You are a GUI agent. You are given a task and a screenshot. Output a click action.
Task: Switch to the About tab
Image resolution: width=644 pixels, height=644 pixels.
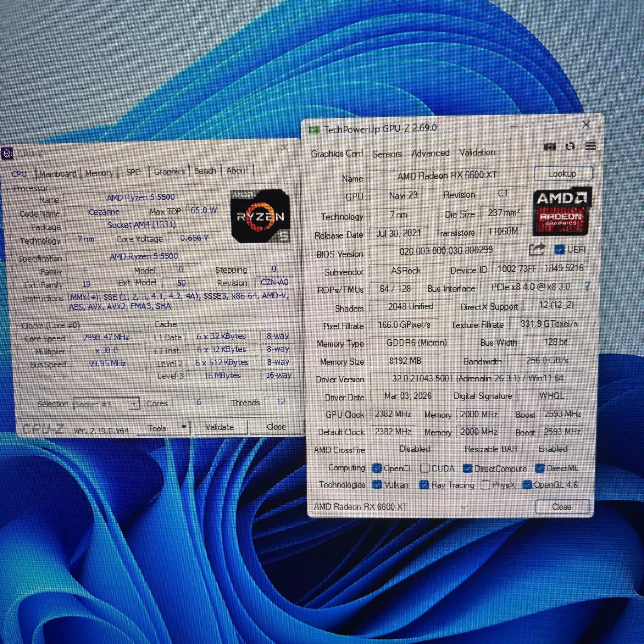click(x=237, y=170)
